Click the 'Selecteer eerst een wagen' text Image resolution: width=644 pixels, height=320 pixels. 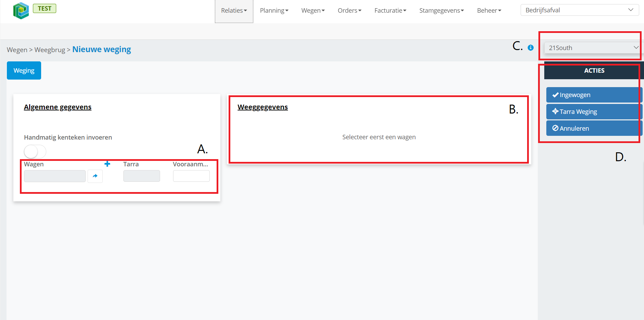pyautogui.click(x=379, y=137)
